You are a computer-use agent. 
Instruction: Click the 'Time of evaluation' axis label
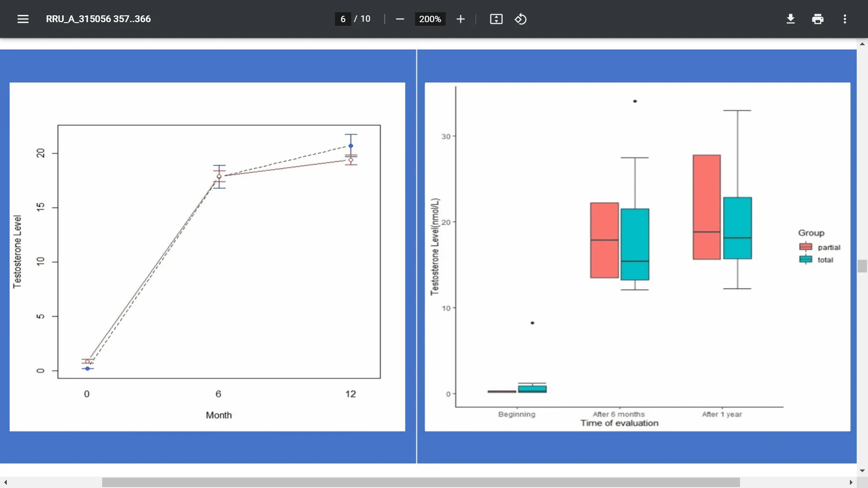[x=619, y=423]
